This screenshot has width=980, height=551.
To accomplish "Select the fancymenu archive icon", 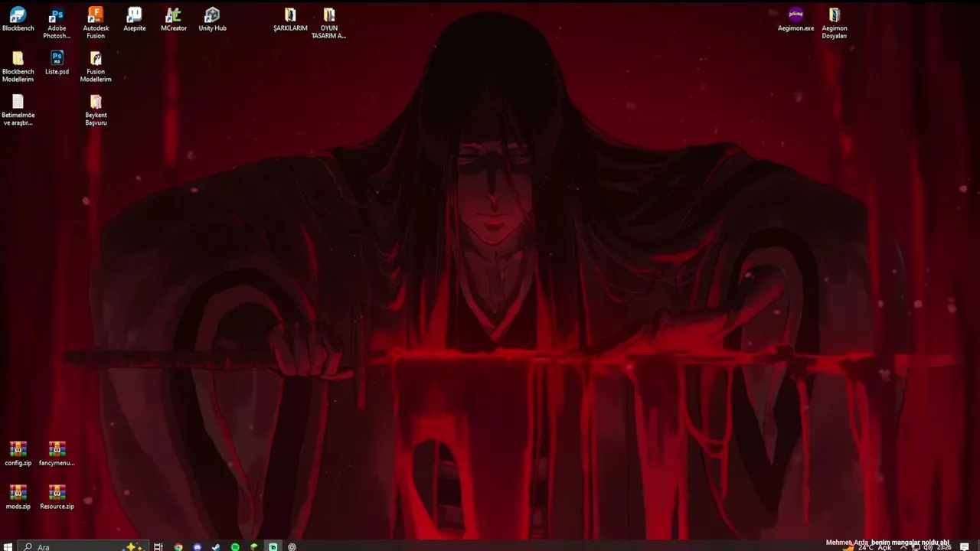I will [57, 454].
